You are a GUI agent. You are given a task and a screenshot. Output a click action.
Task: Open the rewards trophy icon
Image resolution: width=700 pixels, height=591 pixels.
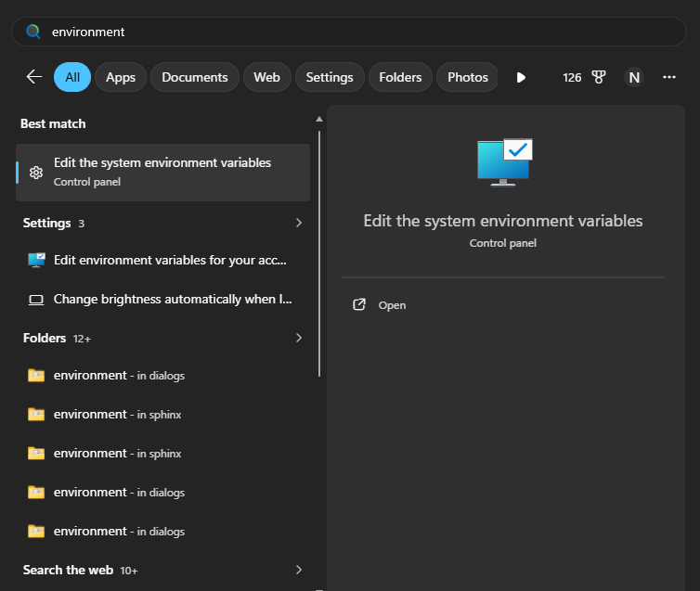click(599, 77)
